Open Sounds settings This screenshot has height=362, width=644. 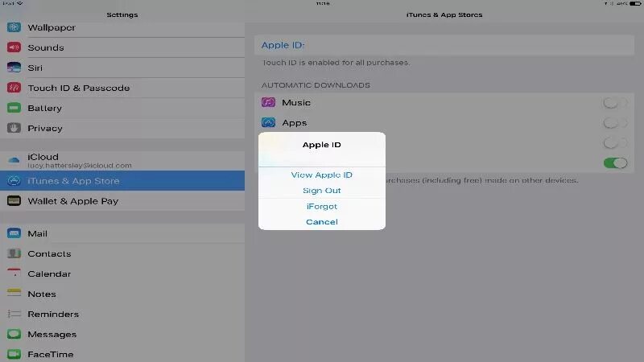(122, 47)
